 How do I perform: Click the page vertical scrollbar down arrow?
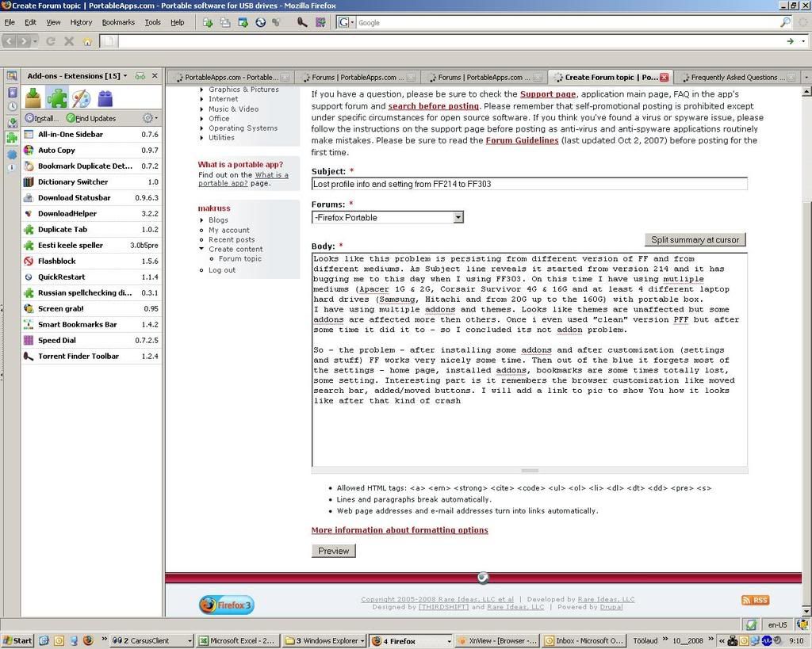click(x=806, y=611)
